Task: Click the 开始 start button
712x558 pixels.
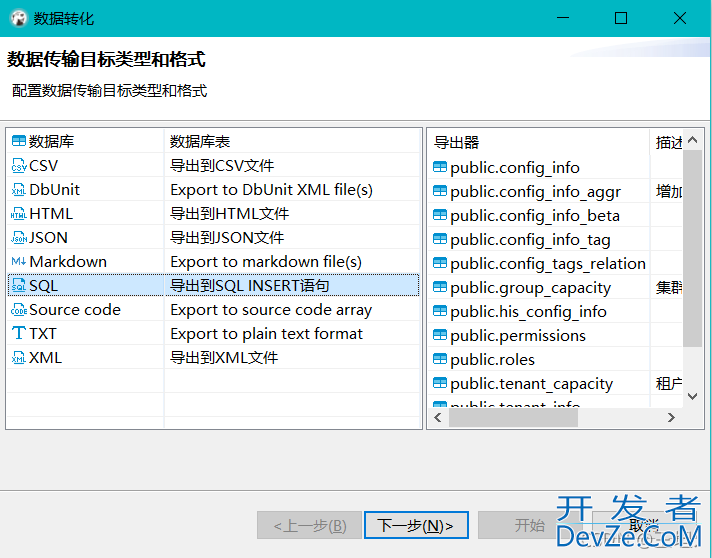Action: [x=529, y=525]
